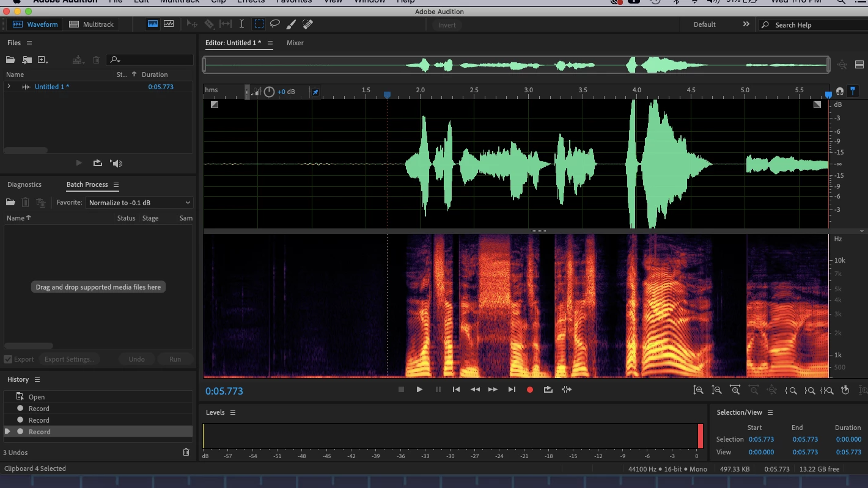Click Rewind button in transport
868x488 pixels.
(475, 390)
